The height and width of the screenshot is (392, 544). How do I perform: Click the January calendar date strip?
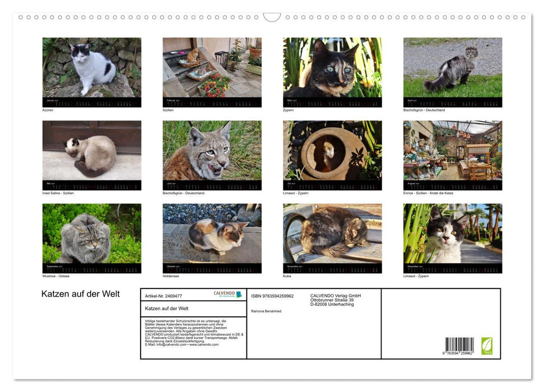(x=91, y=102)
